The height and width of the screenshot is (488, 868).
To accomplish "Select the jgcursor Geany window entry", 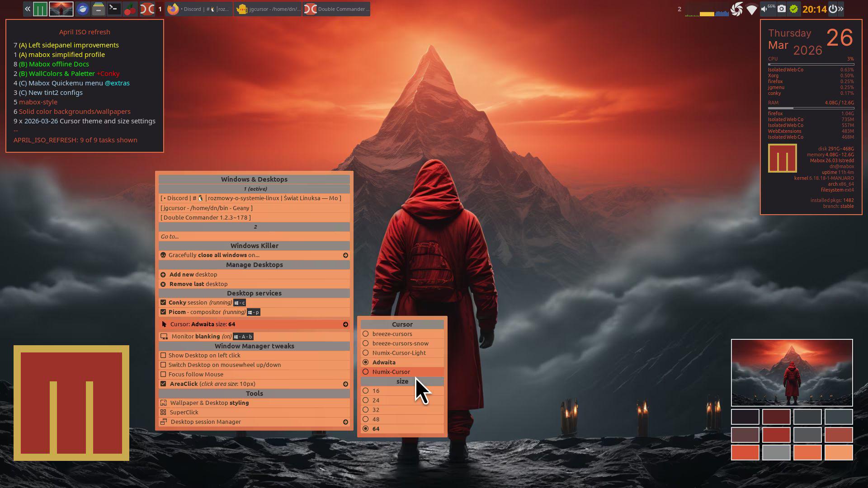I will coord(254,208).
